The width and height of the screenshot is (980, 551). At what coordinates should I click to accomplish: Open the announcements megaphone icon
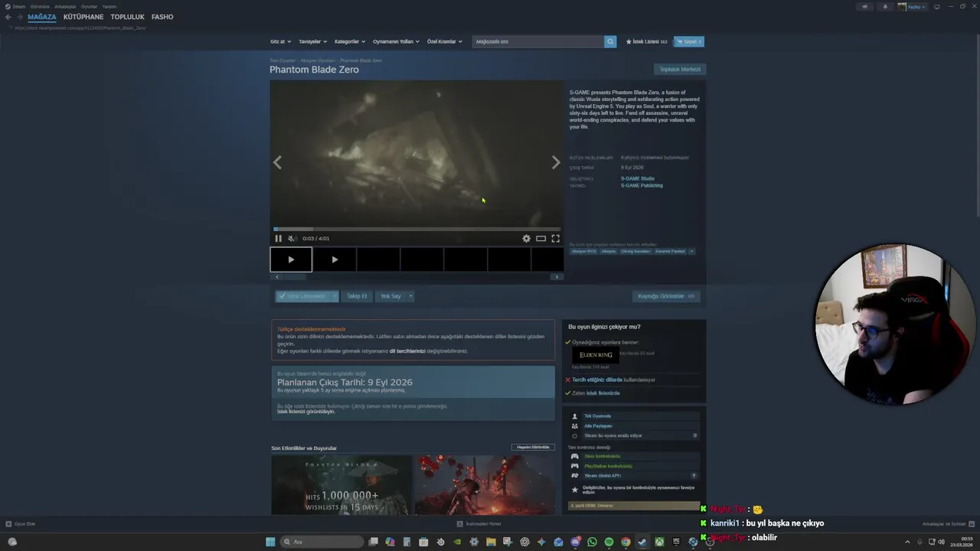tap(865, 6)
